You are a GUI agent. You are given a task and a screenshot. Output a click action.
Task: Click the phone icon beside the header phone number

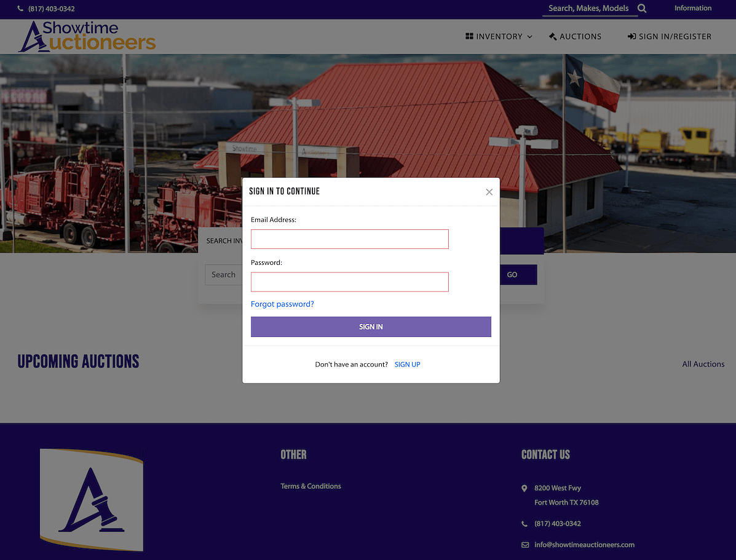point(20,9)
